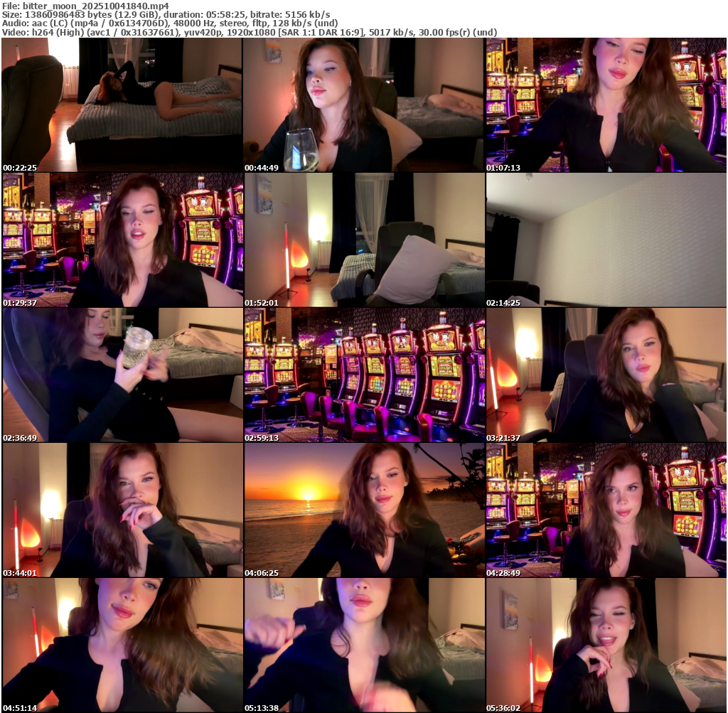Select the thumbnail timestamped 03:21:37
Screen dimensions: 728x713
(x=606, y=375)
